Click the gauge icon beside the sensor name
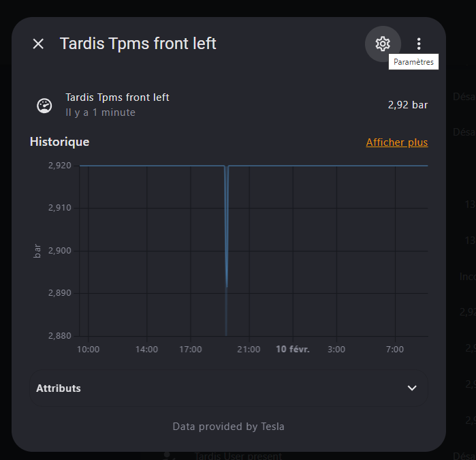This screenshot has height=460, width=476. [44, 106]
